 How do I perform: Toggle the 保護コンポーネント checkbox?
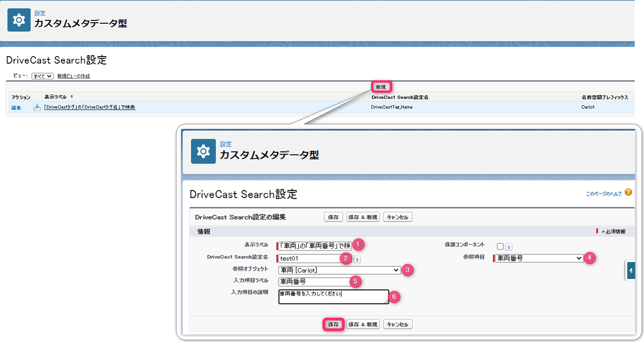(500, 246)
